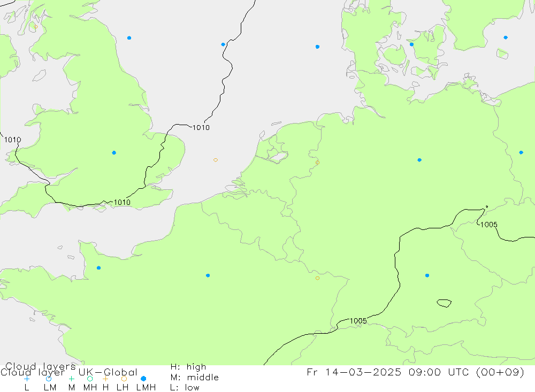
Task: Click the 'M: middle' legend text
Action: pyautogui.click(x=195, y=378)
